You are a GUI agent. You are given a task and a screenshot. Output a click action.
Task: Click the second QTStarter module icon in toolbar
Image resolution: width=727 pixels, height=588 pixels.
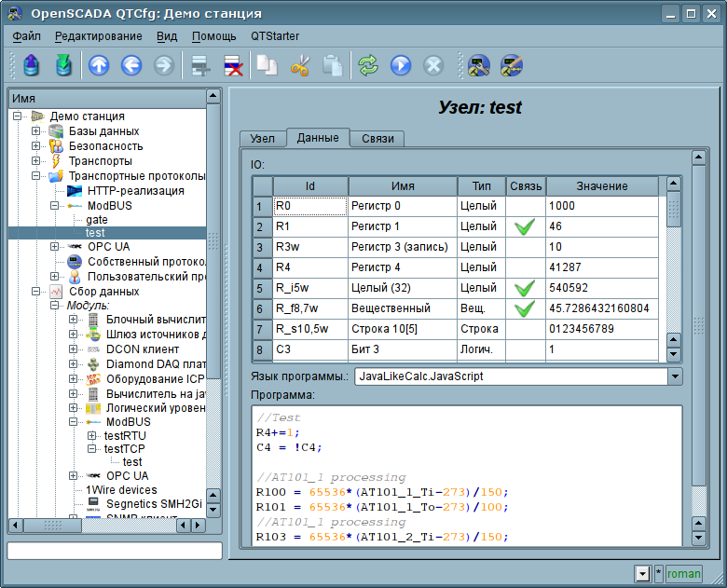tap(512, 65)
